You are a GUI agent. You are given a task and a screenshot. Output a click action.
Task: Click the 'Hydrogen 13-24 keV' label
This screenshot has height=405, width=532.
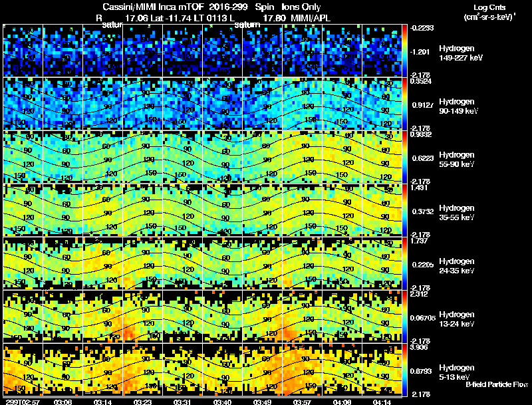click(x=457, y=319)
